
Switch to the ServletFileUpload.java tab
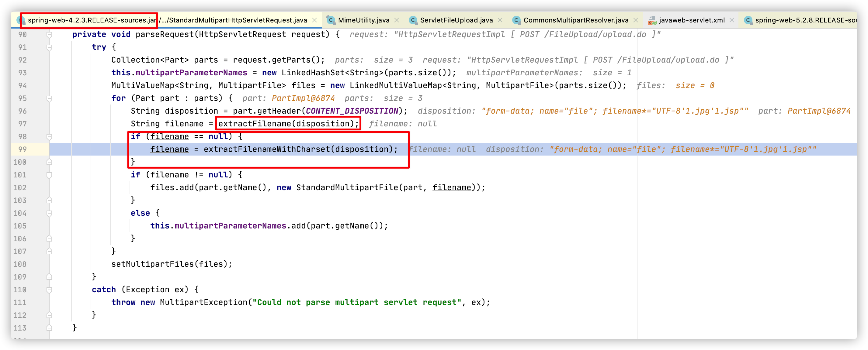pos(456,20)
